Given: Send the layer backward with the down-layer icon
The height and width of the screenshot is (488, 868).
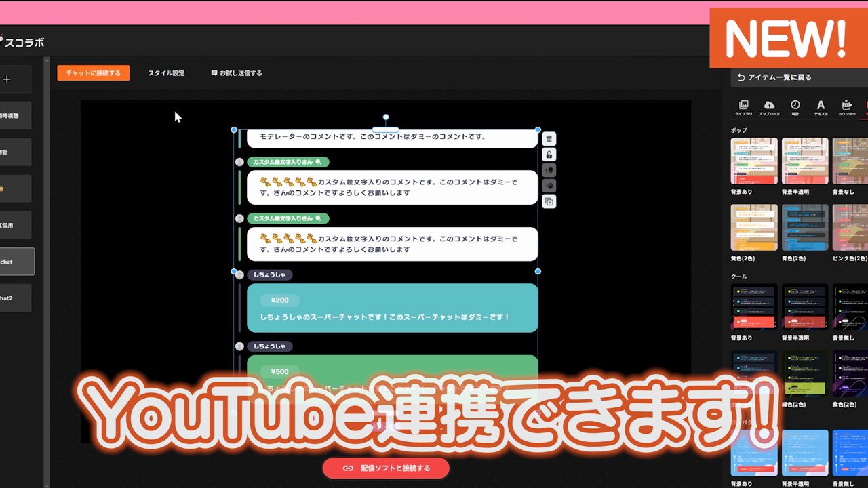Looking at the screenshot, I should click(549, 186).
